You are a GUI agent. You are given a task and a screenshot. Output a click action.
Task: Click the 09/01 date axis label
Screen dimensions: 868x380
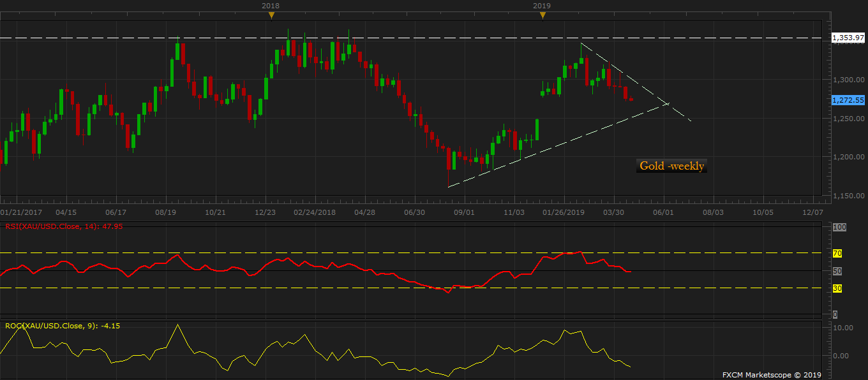(464, 212)
